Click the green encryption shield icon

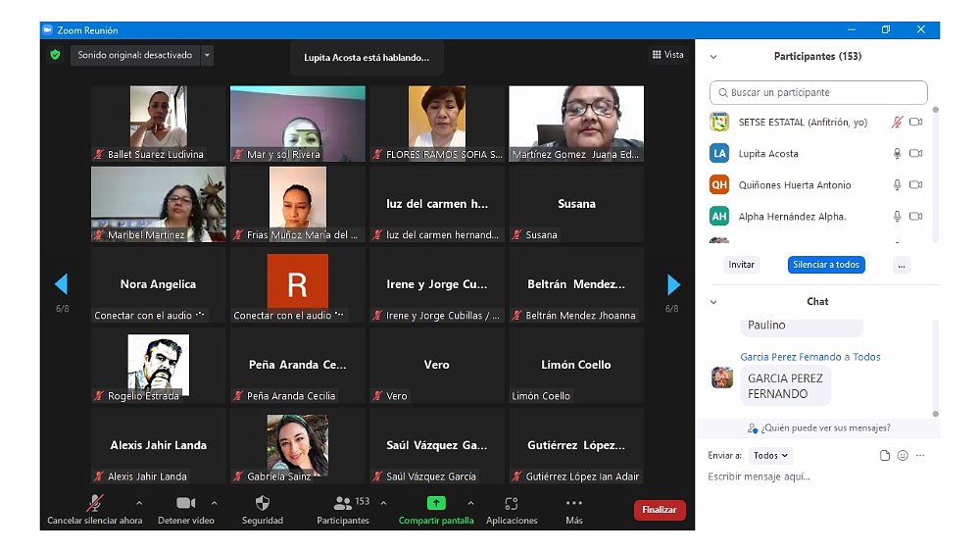[x=55, y=55]
